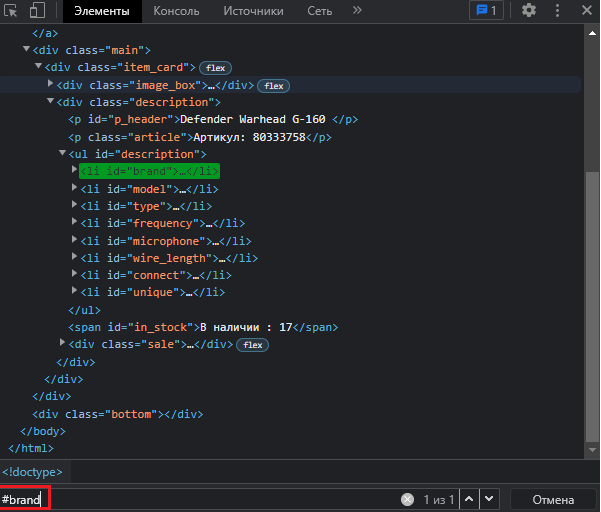This screenshot has width=601, height=512.
Task: Show more tabs with the » chevron
Action: (x=357, y=11)
